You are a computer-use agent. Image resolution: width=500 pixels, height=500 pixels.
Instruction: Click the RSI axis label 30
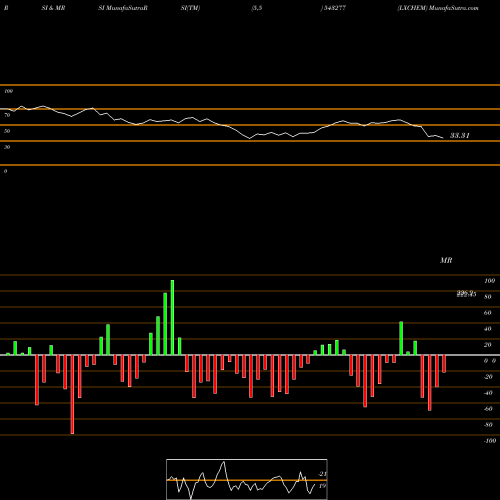[7, 147]
